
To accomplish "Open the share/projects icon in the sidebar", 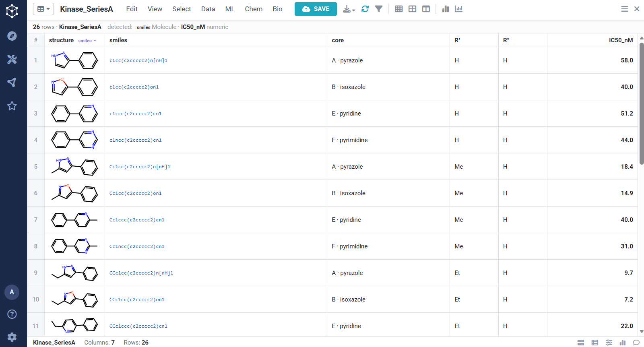I will (12, 83).
